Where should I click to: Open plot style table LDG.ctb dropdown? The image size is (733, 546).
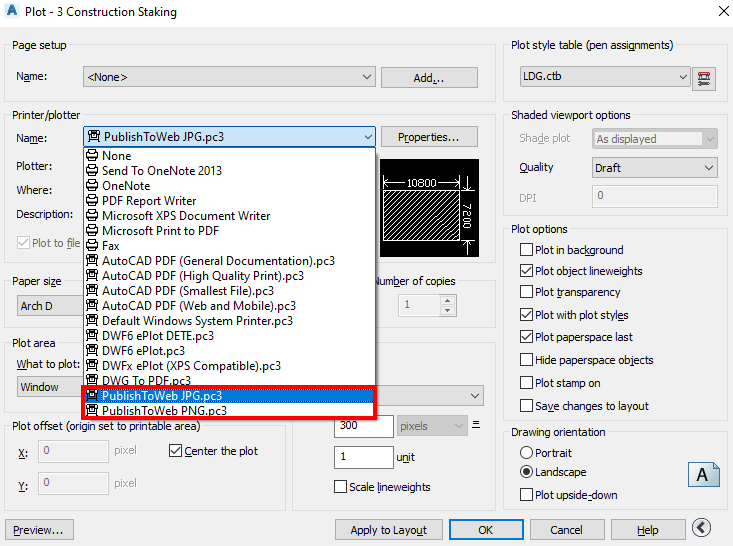[x=604, y=77]
